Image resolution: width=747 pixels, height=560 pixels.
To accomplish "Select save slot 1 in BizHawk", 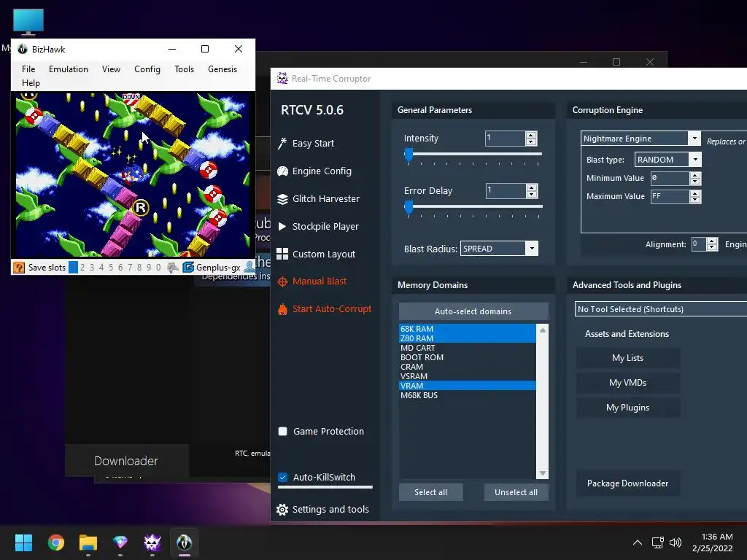I will click(73, 267).
